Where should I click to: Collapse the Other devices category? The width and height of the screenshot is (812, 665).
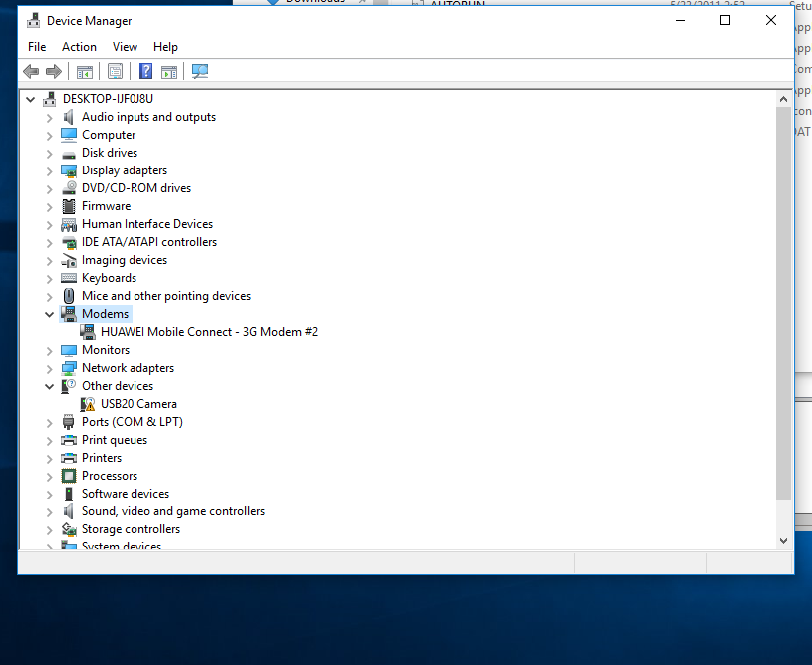click(x=49, y=386)
